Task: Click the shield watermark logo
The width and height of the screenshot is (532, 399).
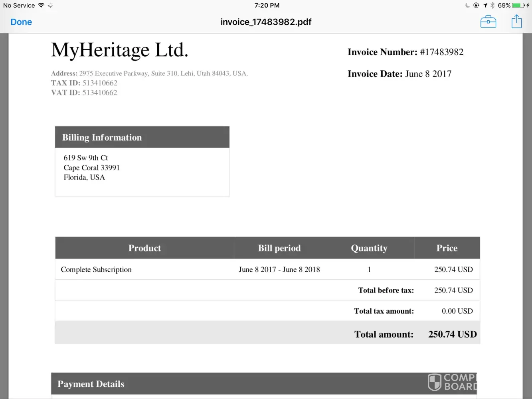Action: (435, 382)
